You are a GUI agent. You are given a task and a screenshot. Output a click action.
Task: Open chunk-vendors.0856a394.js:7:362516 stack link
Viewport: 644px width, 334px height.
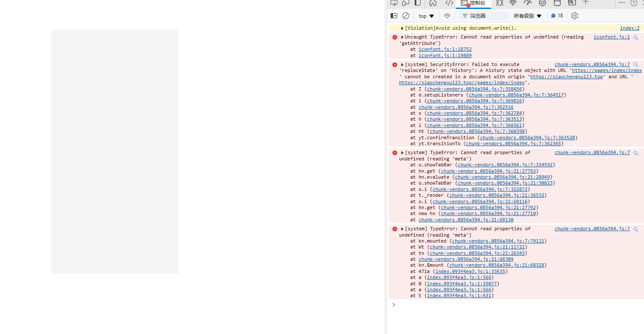tap(466, 107)
